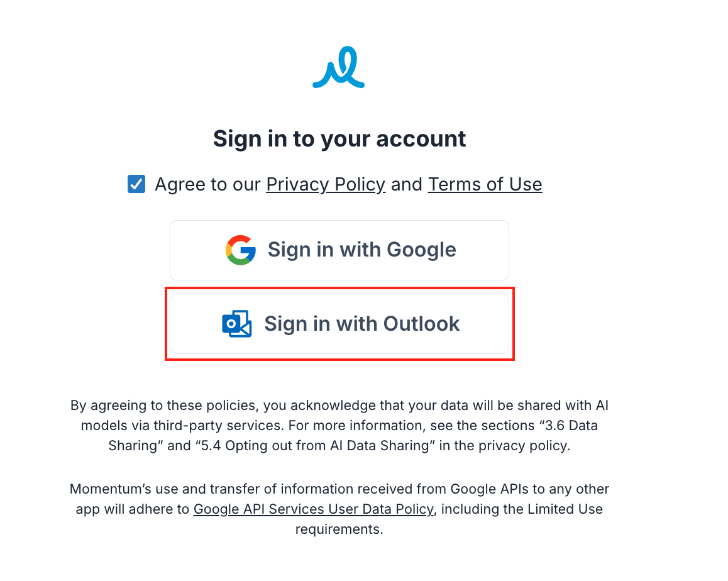Click the "Agree to our" checkbox label
This screenshot has height=581, width=728.
tap(207, 184)
